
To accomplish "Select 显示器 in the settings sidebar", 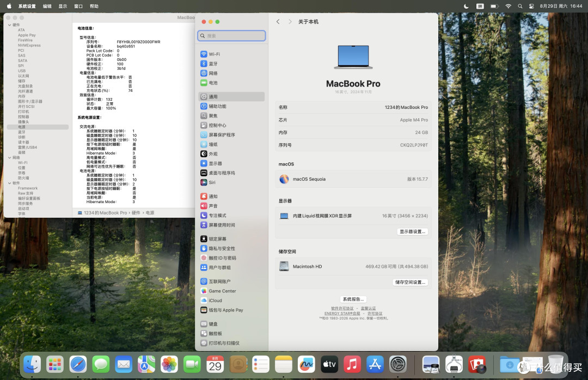I will [x=231, y=163].
